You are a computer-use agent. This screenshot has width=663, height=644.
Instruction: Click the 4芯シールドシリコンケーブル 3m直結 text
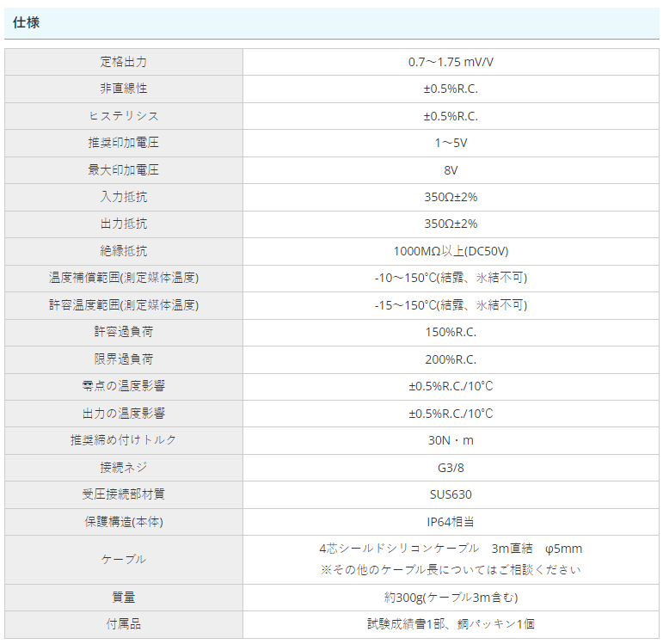click(426, 549)
